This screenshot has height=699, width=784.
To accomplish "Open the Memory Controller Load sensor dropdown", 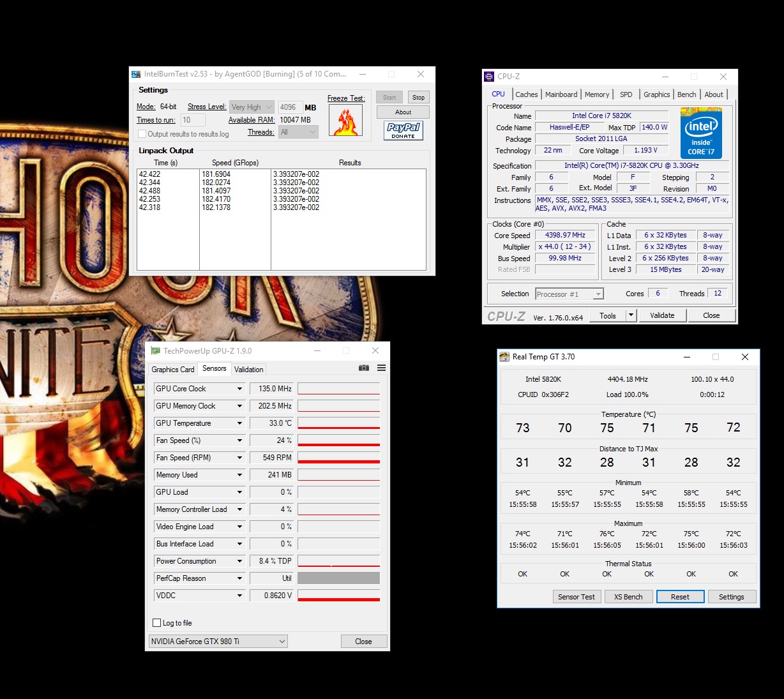I will click(240, 509).
